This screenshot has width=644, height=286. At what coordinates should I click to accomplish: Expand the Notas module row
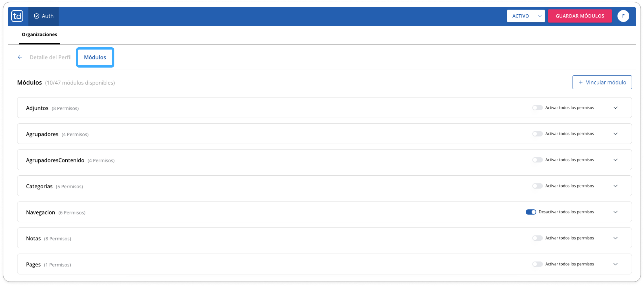(616, 238)
